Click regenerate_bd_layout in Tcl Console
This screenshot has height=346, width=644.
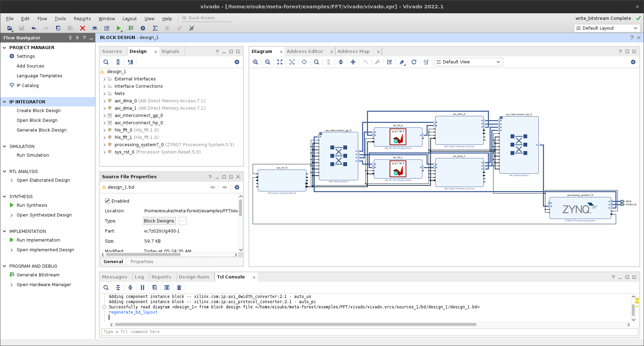tap(133, 312)
